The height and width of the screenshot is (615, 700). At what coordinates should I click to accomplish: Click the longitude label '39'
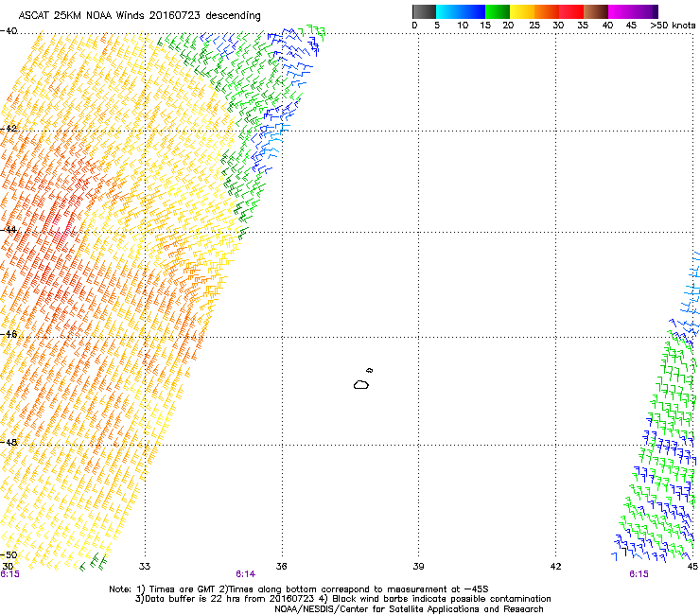click(x=418, y=567)
